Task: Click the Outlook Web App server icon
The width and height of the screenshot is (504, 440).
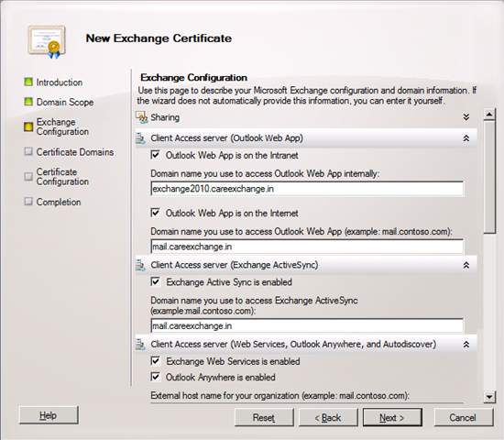Action: point(140,138)
